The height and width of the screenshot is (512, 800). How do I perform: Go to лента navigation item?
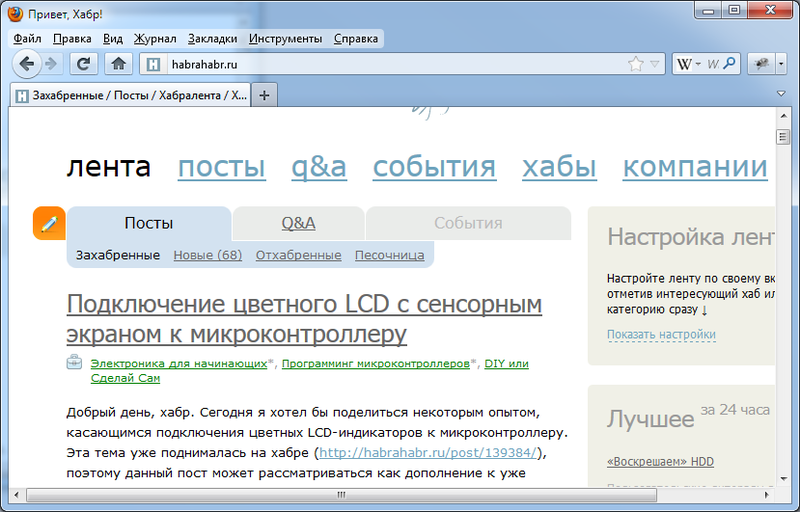(109, 166)
